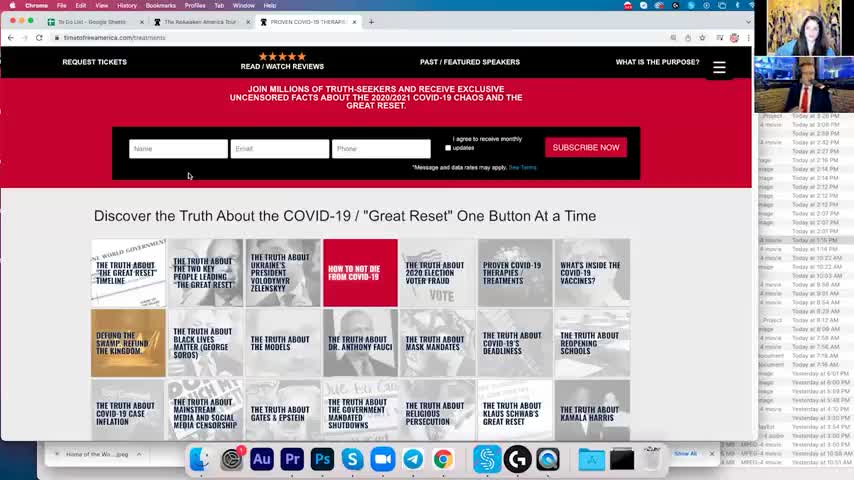
Task: Open The Truth About Mask Mandates tile
Action: coord(437,343)
